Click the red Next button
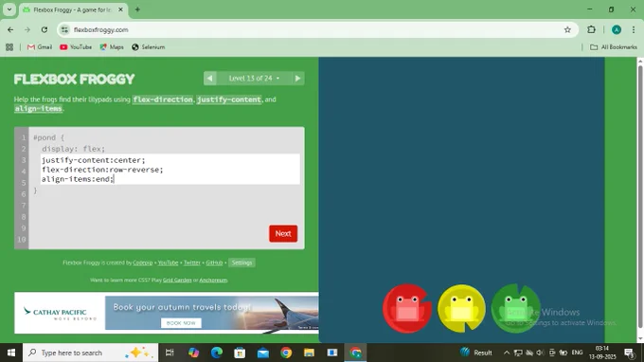This screenshot has width=644, height=362. (x=283, y=233)
